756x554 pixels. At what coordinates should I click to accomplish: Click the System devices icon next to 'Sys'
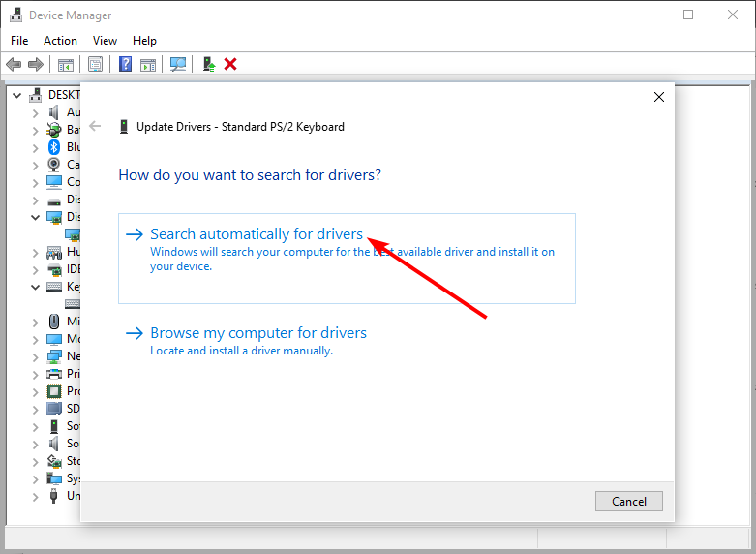(x=54, y=478)
